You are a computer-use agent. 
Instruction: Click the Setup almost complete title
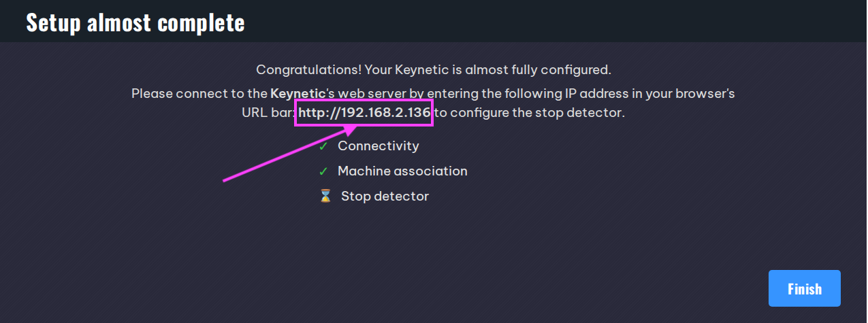coord(135,22)
